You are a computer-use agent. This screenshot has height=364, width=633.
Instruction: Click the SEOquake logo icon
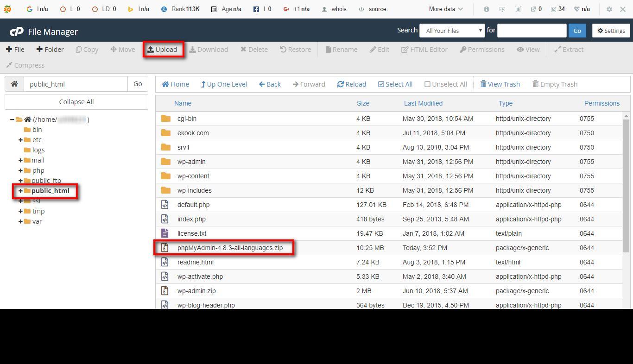7,9
